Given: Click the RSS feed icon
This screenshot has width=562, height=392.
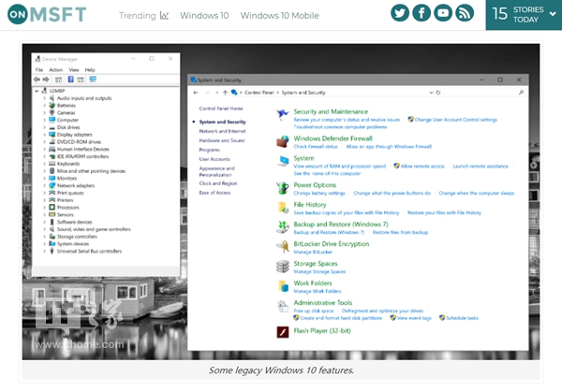Looking at the screenshot, I should tap(467, 14).
